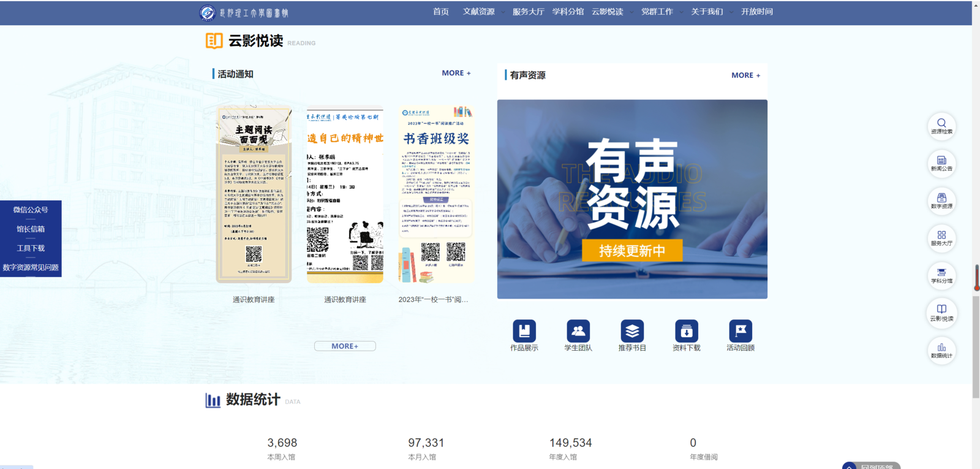Image resolution: width=980 pixels, height=469 pixels.
Task: Open the 有声资源 持续更新中 banner image
Action: [632, 199]
